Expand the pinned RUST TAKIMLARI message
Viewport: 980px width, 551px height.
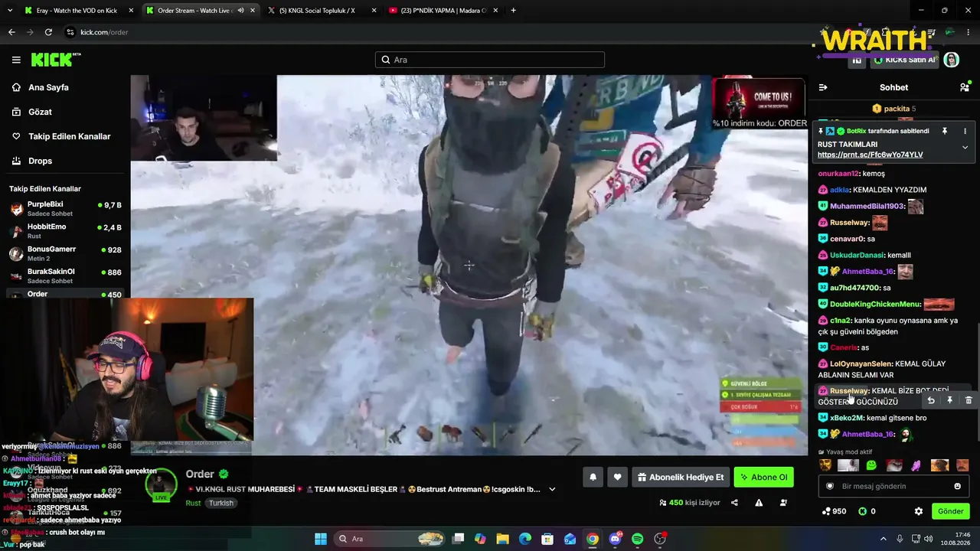[x=965, y=148]
